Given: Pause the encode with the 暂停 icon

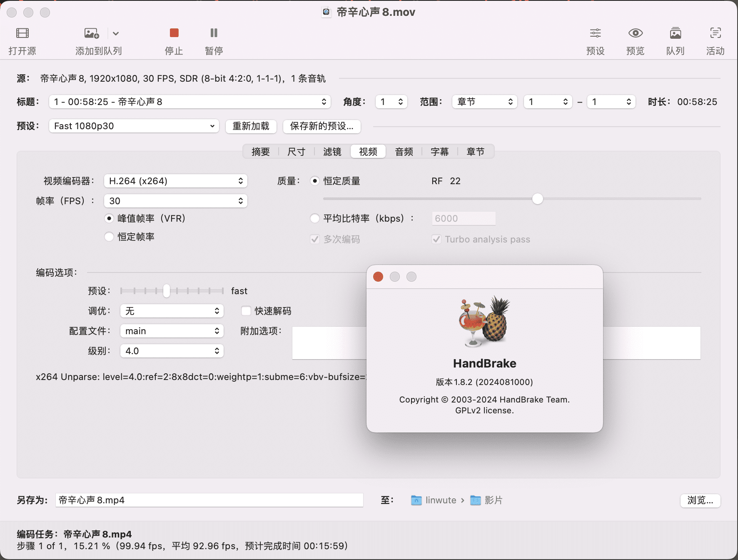Looking at the screenshot, I should pyautogui.click(x=214, y=33).
